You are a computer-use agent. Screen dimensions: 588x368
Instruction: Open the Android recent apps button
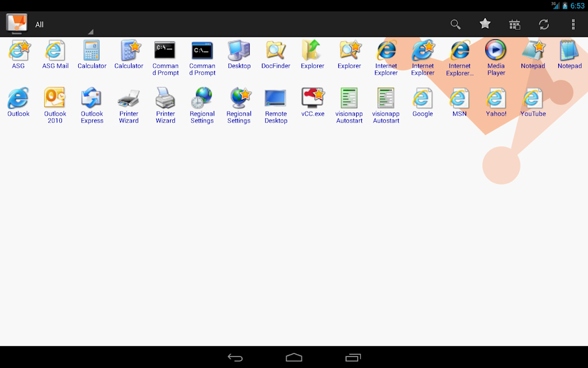point(353,358)
